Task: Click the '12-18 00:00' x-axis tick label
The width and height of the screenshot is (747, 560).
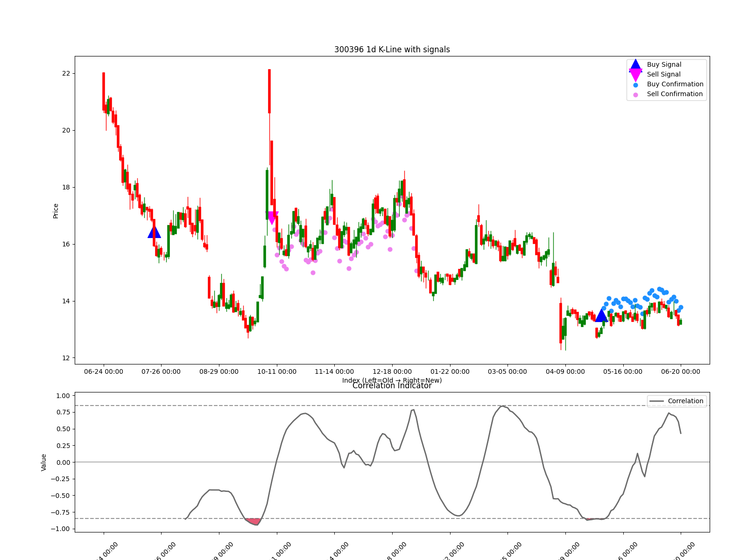Action: pos(392,372)
